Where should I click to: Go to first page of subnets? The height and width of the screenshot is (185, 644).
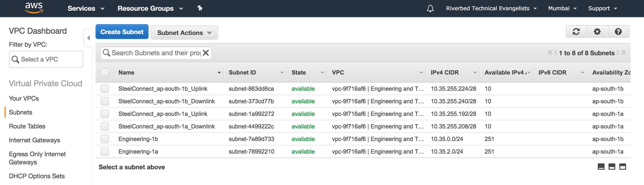point(550,53)
